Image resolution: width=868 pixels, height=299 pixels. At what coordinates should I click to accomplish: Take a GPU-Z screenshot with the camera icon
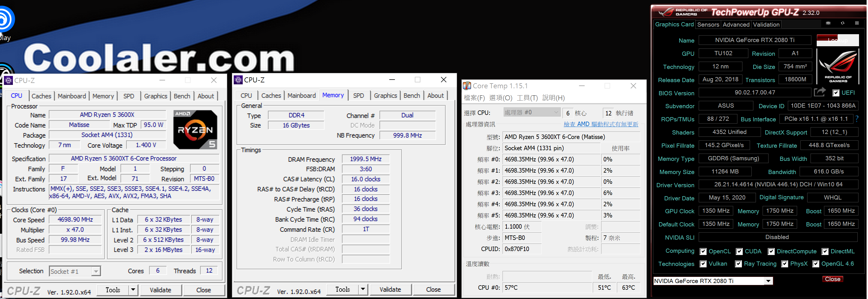pos(828,23)
